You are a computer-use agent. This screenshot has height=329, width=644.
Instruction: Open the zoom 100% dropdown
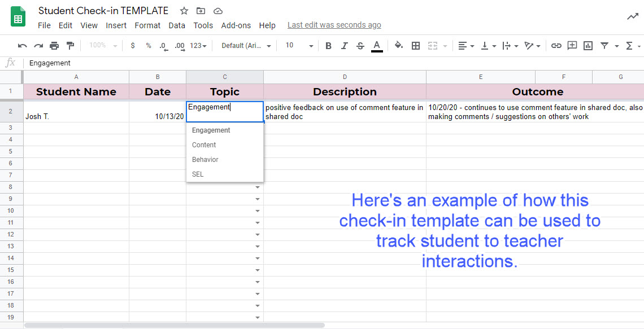[103, 46]
